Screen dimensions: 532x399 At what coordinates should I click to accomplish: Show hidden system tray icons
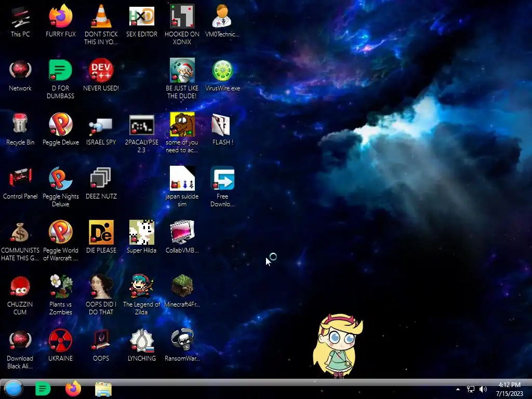point(458,389)
